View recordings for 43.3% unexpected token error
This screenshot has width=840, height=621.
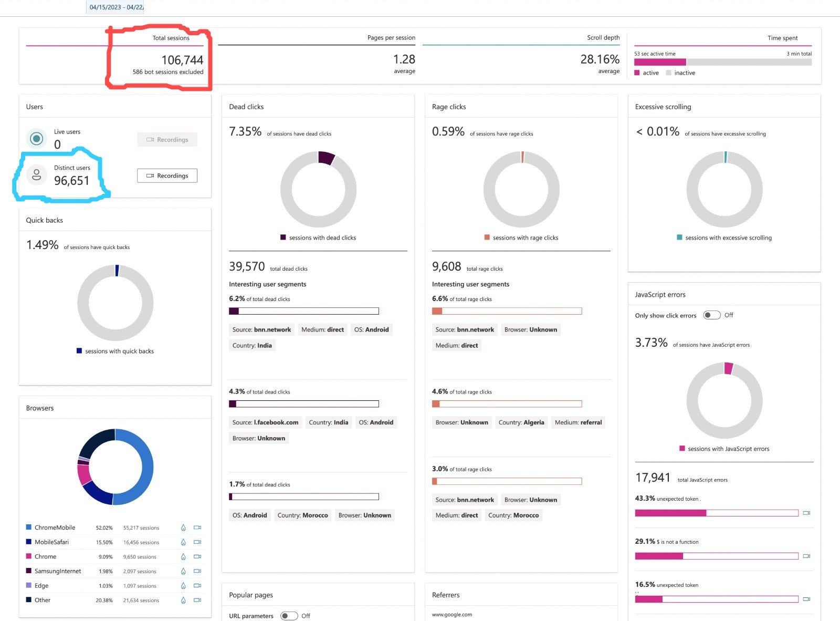pyautogui.click(x=807, y=513)
